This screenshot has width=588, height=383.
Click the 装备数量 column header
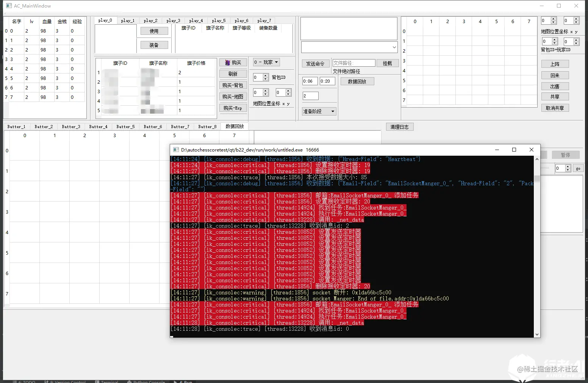tap(268, 28)
